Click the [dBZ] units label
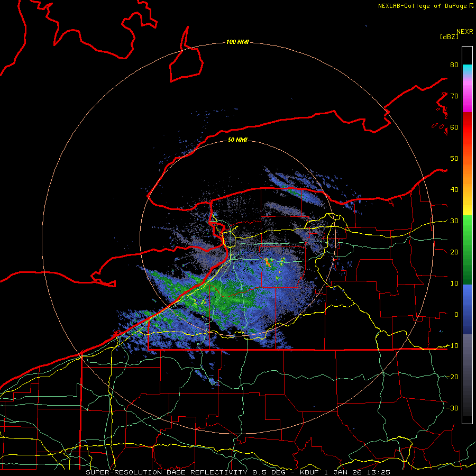The height and width of the screenshot is (476, 476). click(449, 36)
